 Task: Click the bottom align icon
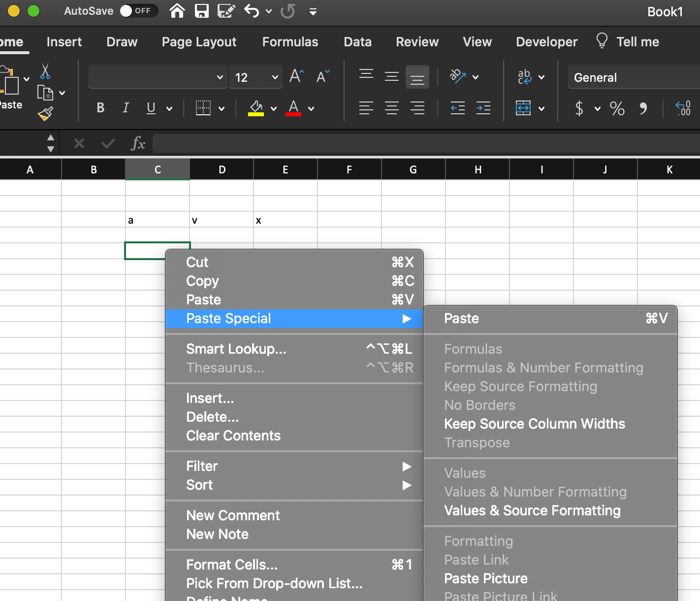click(417, 77)
